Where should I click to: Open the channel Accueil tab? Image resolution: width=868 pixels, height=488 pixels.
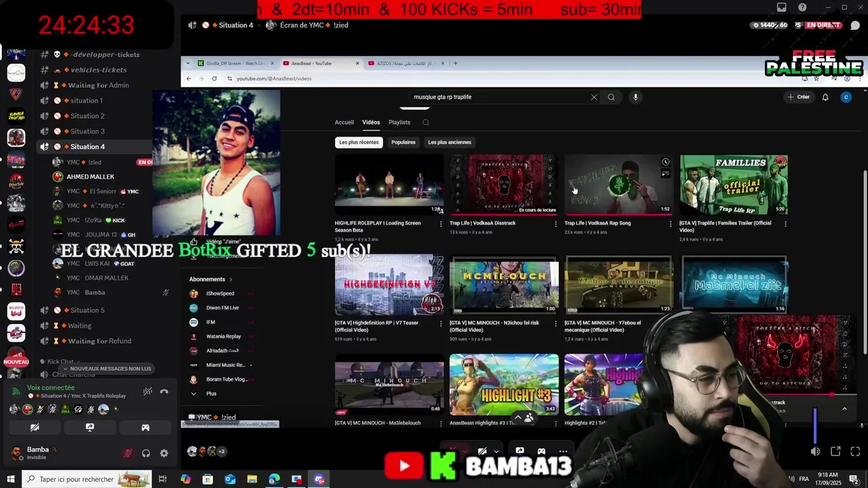(344, 123)
